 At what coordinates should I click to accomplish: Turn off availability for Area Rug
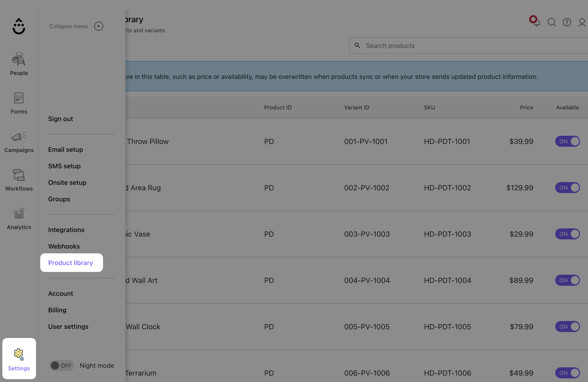coord(567,187)
